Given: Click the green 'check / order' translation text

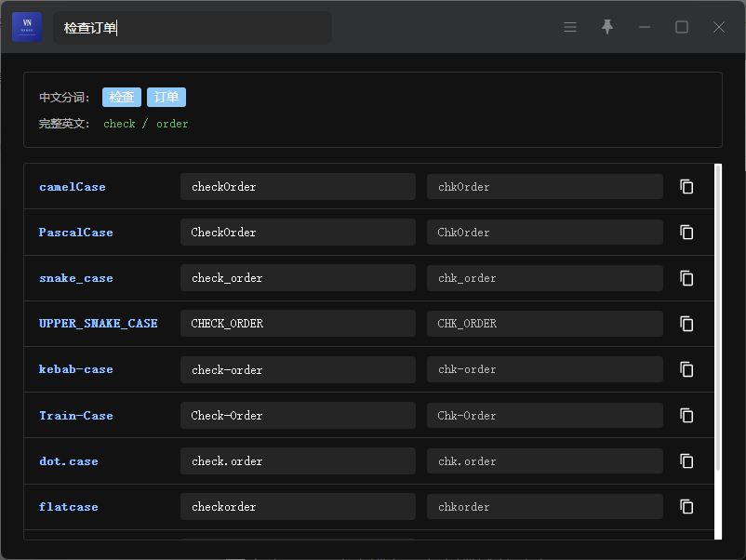Looking at the screenshot, I should tap(146, 124).
